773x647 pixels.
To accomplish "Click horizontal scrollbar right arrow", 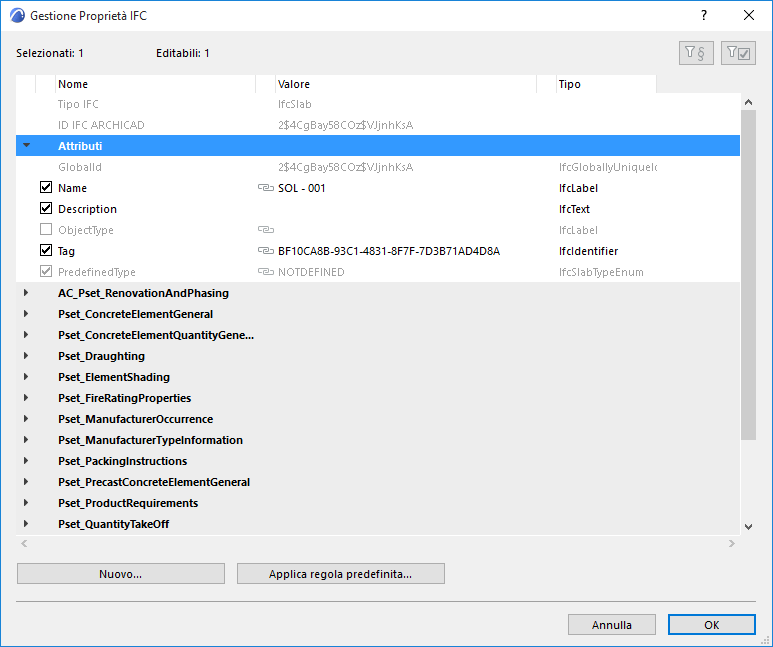I will tap(732, 543).
